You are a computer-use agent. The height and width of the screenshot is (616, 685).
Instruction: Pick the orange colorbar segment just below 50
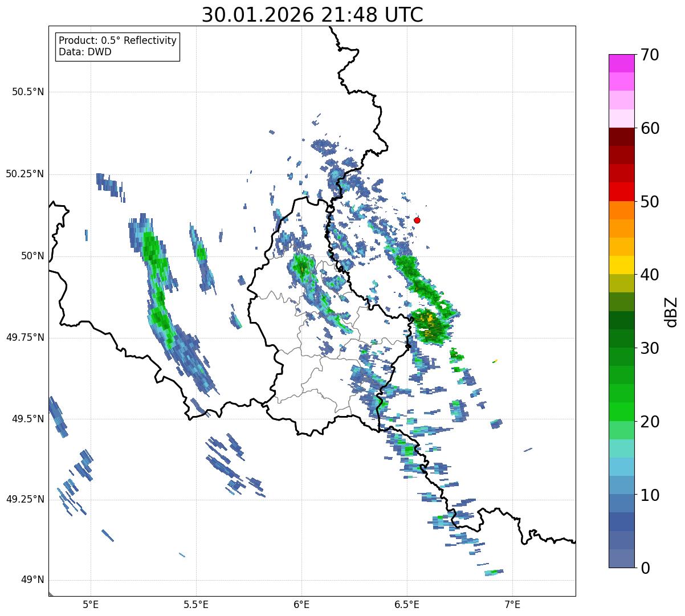(x=621, y=210)
